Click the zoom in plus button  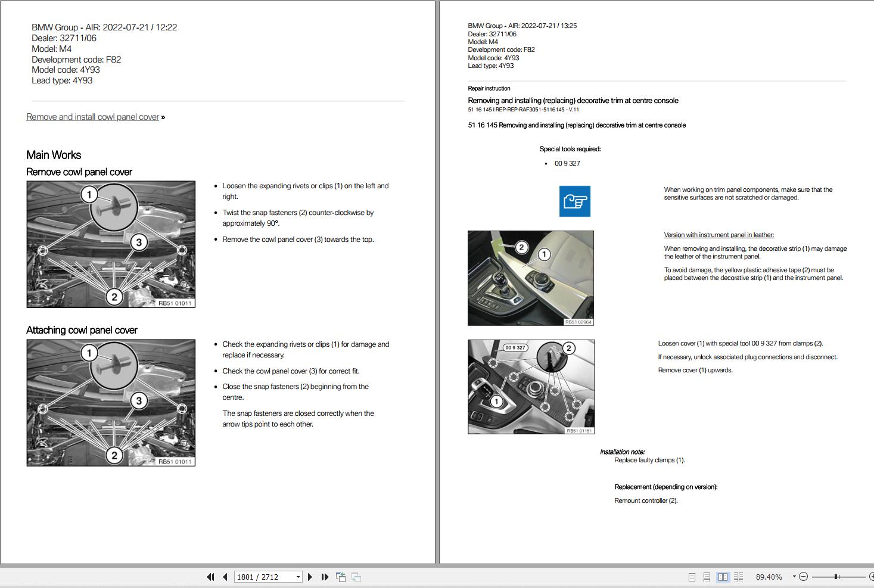871,577
